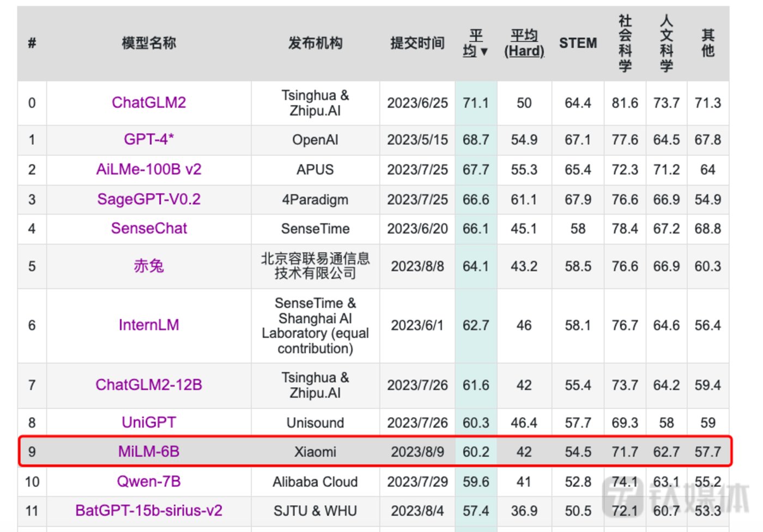This screenshot has height=532, width=763.
Task: Open the ChatGLM2-12B model link
Action: click(x=149, y=385)
